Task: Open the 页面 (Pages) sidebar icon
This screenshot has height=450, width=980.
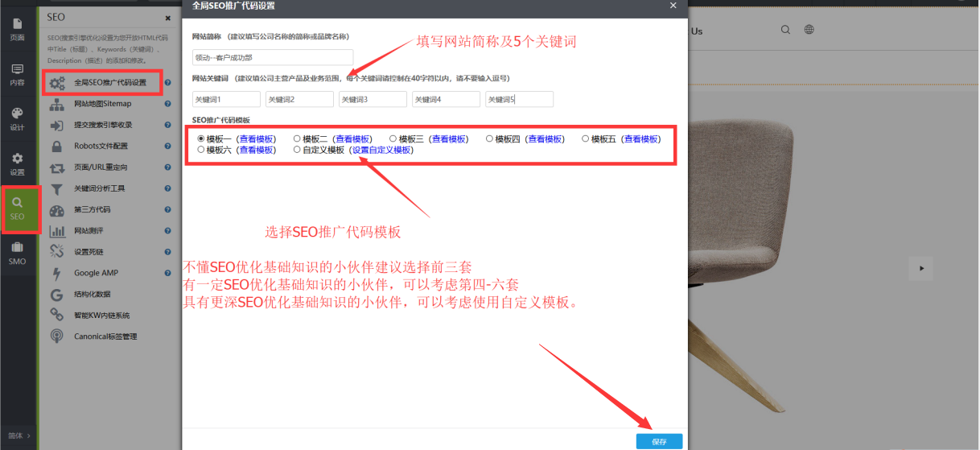Action: [17, 29]
